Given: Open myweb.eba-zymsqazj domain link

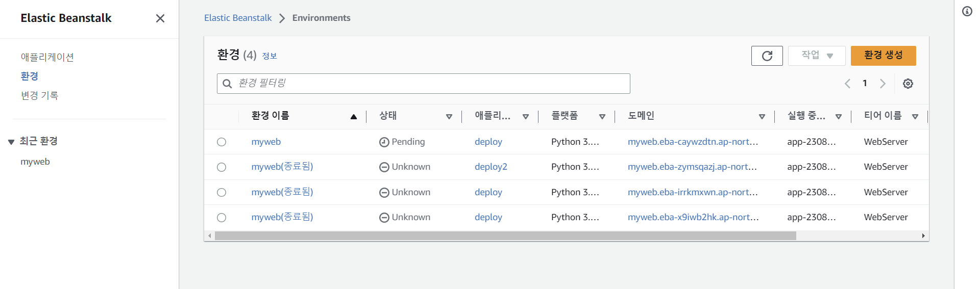Looking at the screenshot, I should tap(692, 167).
